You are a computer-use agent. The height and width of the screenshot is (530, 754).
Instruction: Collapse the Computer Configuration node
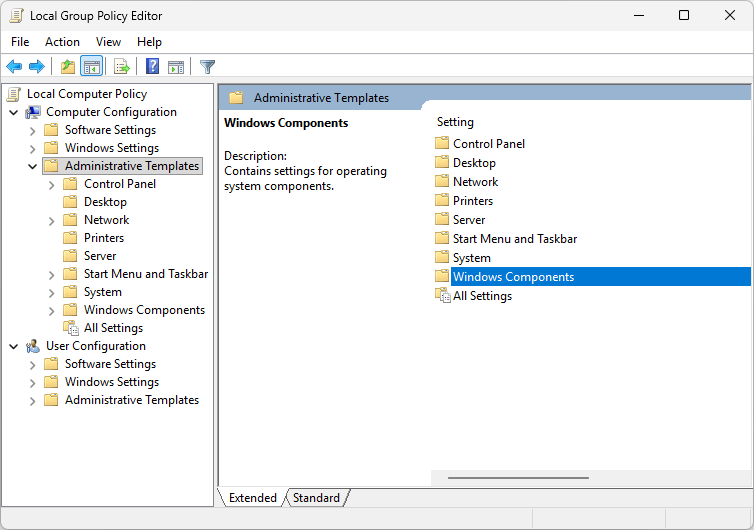(14, 113)
